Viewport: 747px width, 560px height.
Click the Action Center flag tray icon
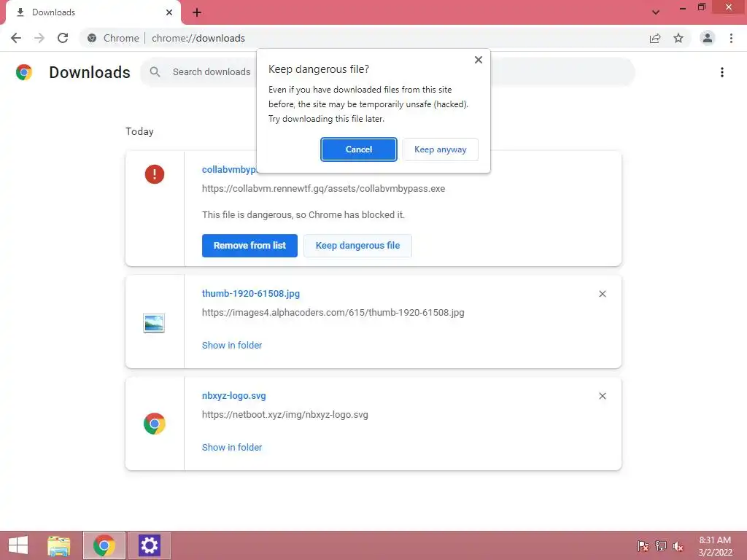coord(643,545)
